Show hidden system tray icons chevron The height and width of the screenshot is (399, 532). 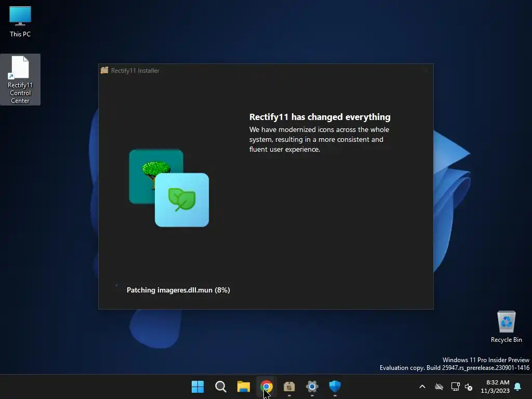(422, 387)
